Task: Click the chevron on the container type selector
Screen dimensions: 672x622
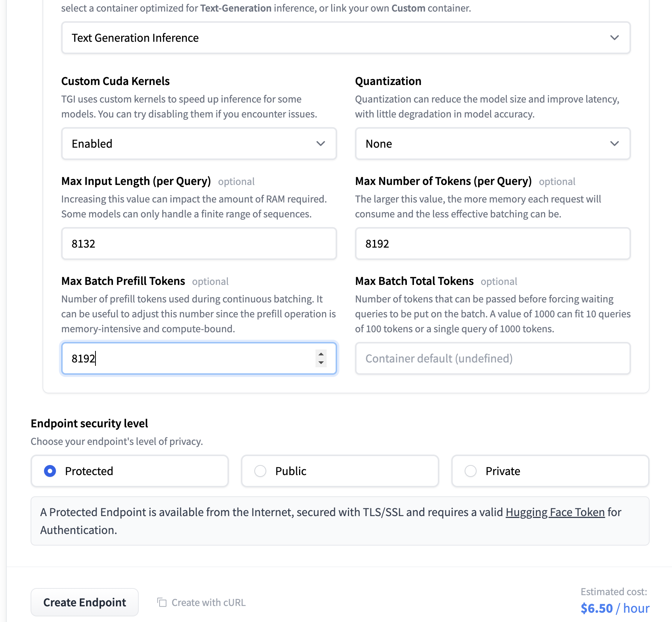Action: click(x=615, y=38)
